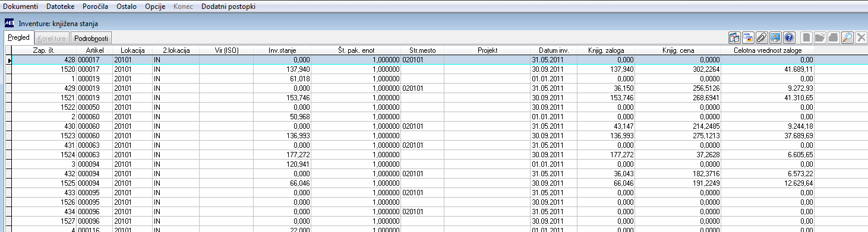Open the Dodatni postopki menu
The width and height of the screenshot is (868, 232).
click(x=229, y=7)
